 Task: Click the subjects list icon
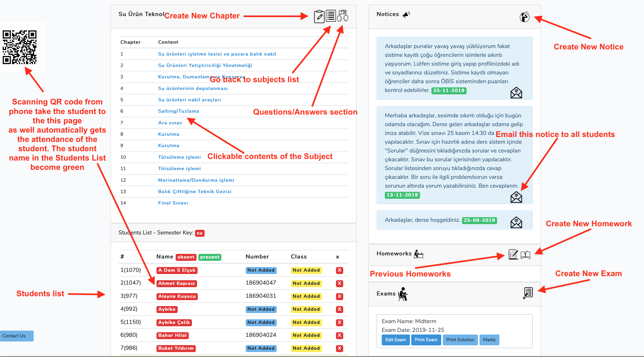point(331,16)
